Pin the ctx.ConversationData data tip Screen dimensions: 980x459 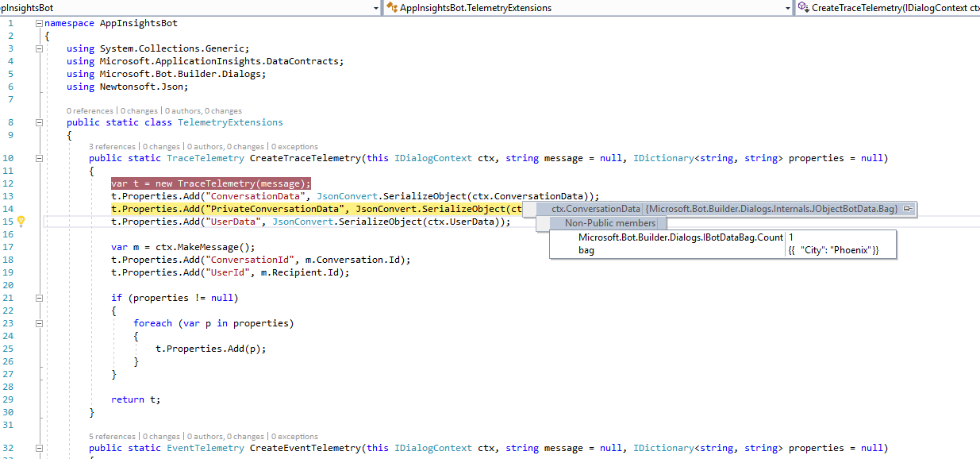pos(907,208)
